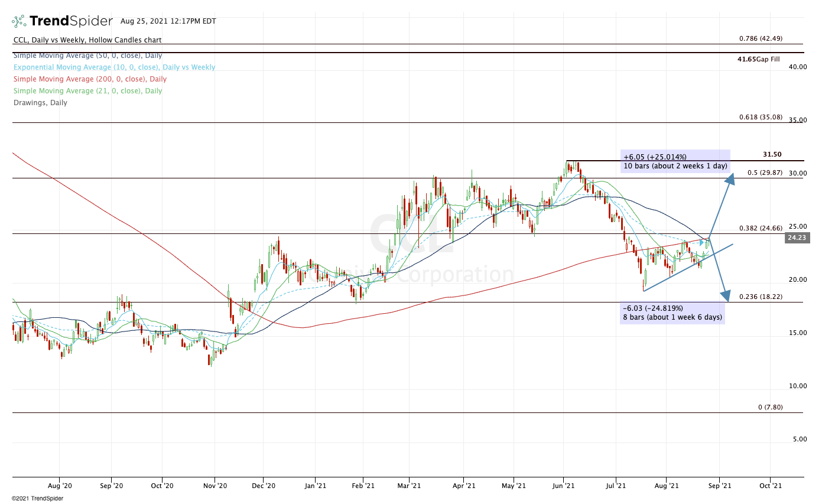Click the 10.00 price axis label
Screen dimensions: 822x504
click(798, 386)
